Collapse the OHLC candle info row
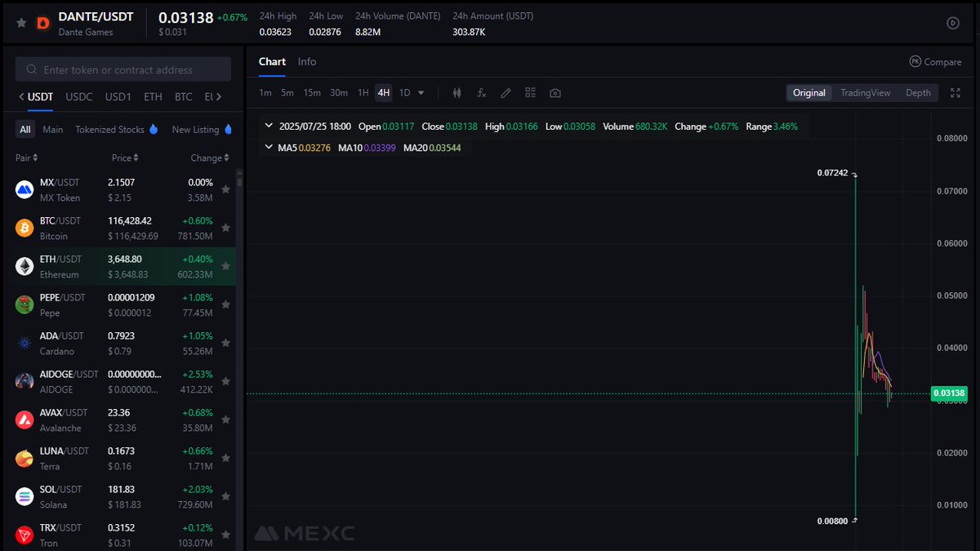Screen dimensions: 980x551 [269, 127]
